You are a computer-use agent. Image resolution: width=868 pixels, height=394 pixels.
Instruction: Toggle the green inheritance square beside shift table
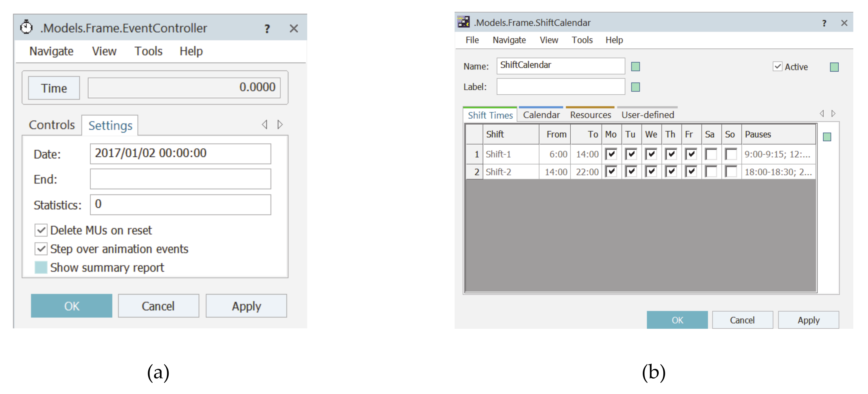(827, 136)
